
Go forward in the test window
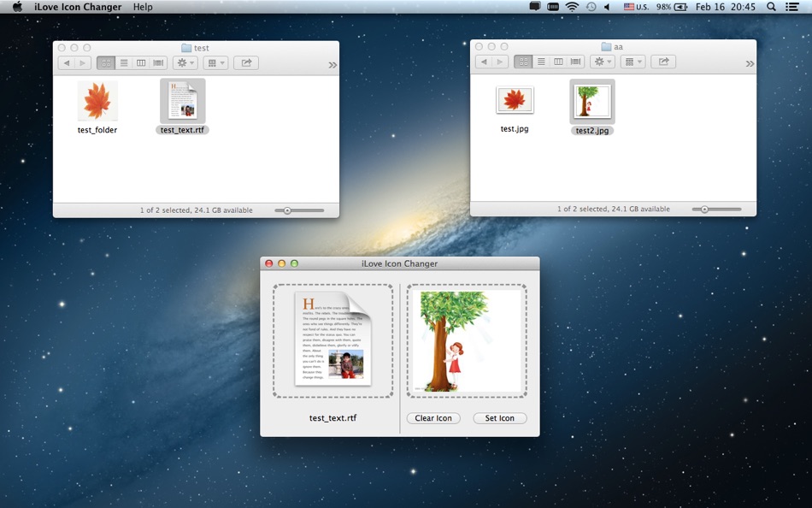(83, 62)
